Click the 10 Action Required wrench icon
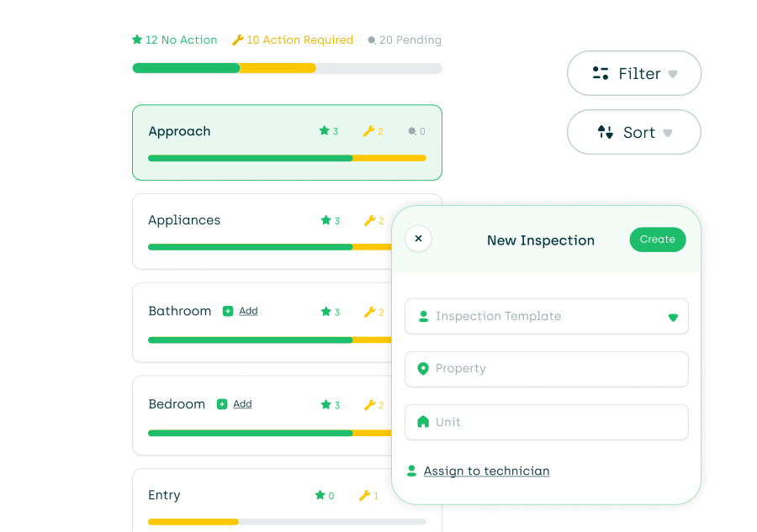Screen dimensions: 757x532 click(237, 40)
